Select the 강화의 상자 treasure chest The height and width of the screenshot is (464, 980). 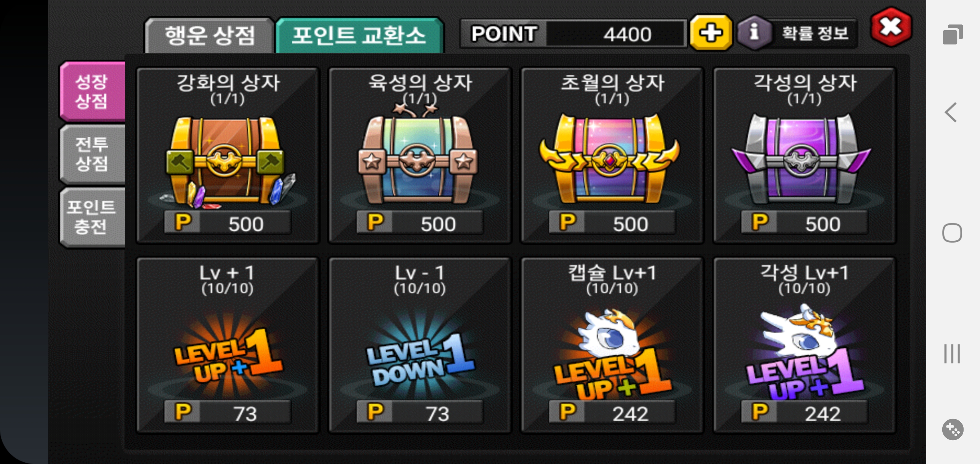click(228, 155)
